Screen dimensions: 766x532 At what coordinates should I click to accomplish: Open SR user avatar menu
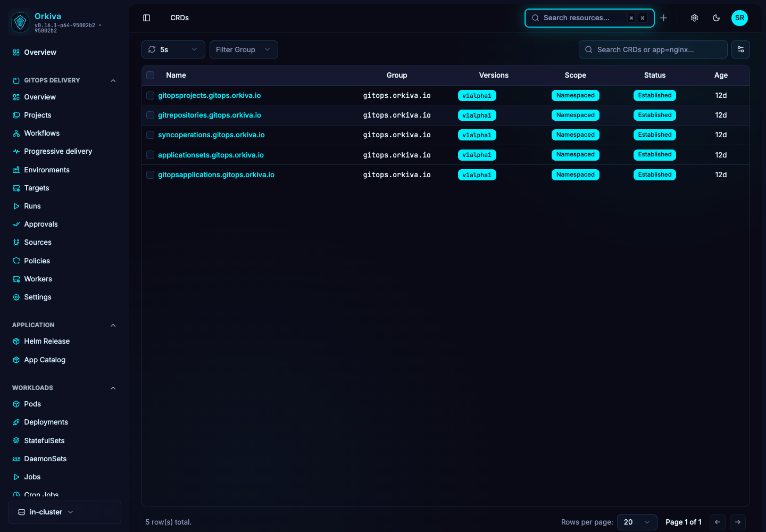point(739,18)
